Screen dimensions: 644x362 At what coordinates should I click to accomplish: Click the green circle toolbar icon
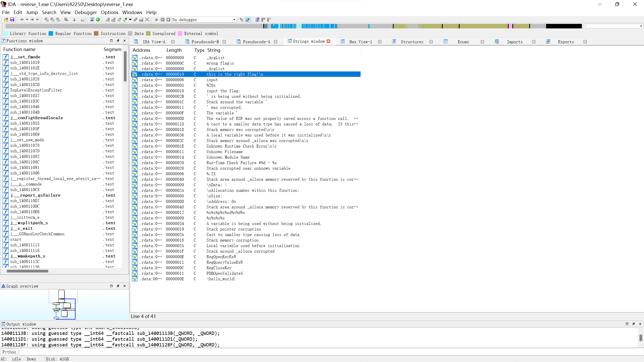point(98,20)
